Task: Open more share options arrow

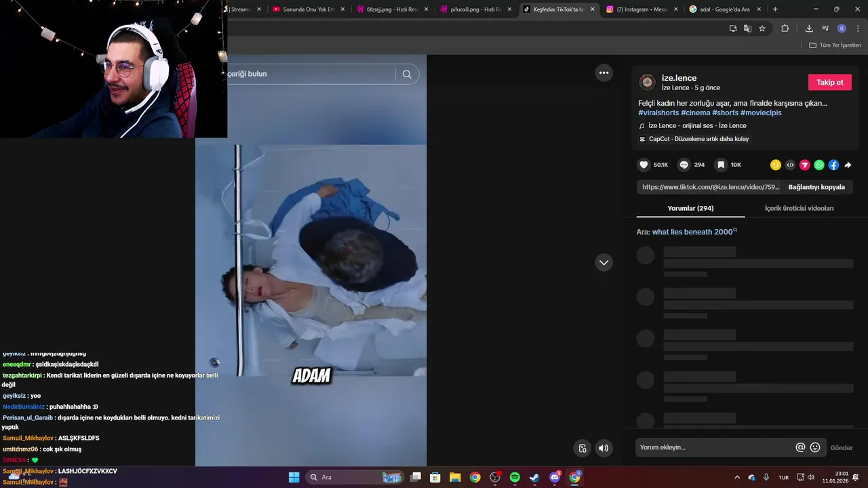Action: click(848, 165)
